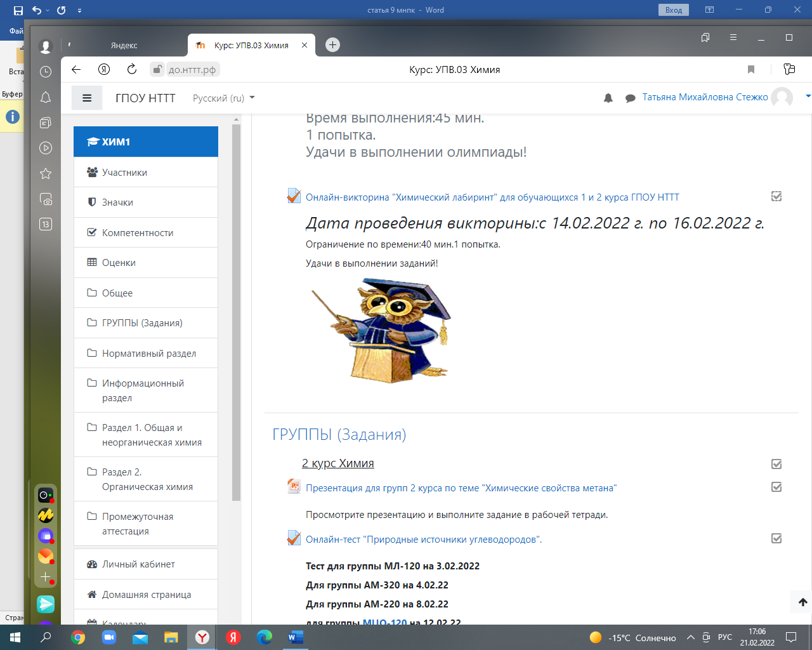Open notifications bell in browser left sidebar

[46, 97]
